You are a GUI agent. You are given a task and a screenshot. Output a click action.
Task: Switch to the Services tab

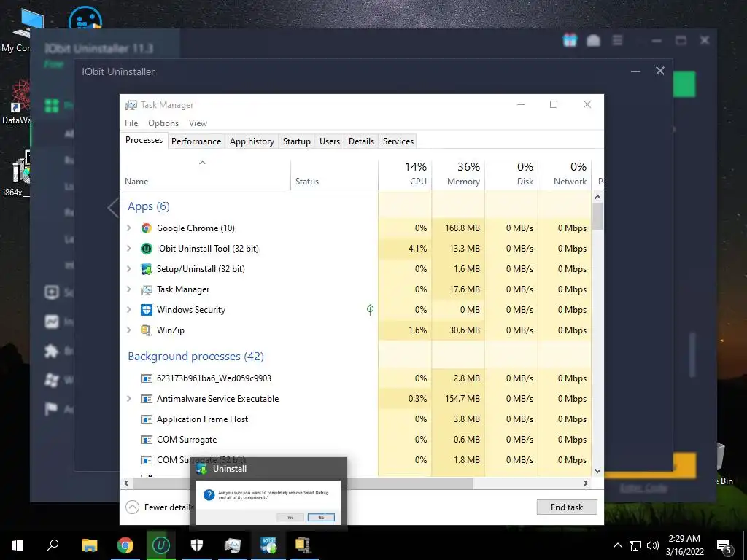point(398,141)
